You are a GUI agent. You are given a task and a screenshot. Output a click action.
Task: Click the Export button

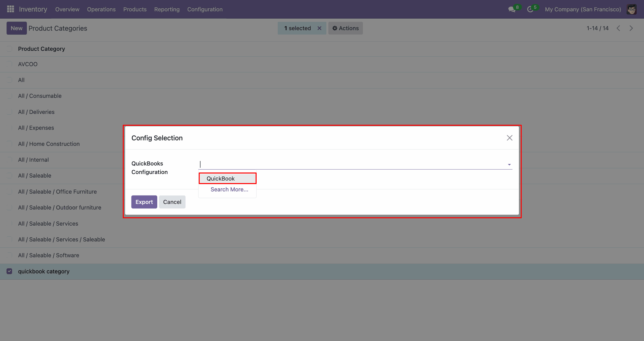click(144, 202)
